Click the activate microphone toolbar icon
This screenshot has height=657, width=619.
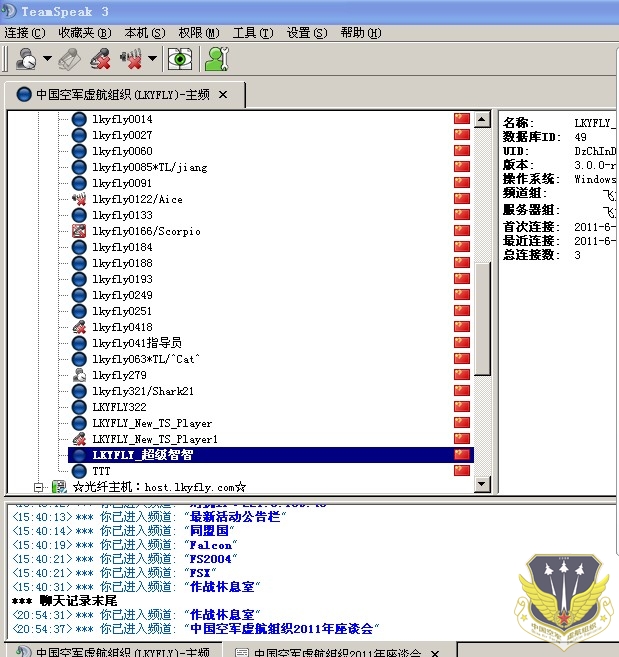tap(70, 59)
